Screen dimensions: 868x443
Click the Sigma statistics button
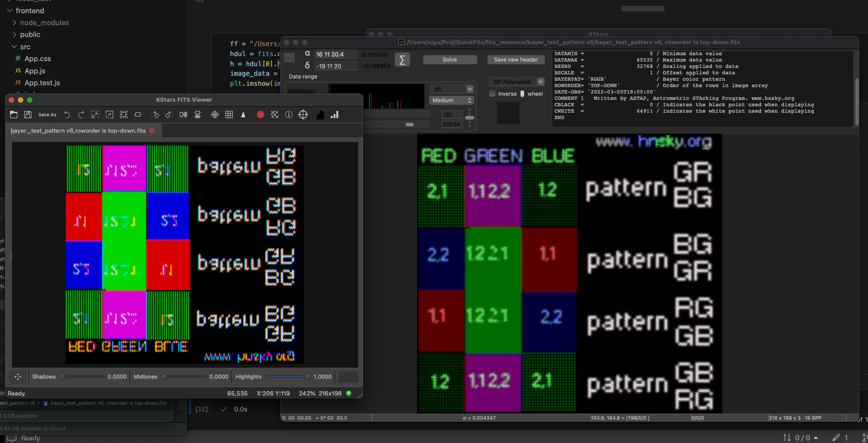coord(402,60)
